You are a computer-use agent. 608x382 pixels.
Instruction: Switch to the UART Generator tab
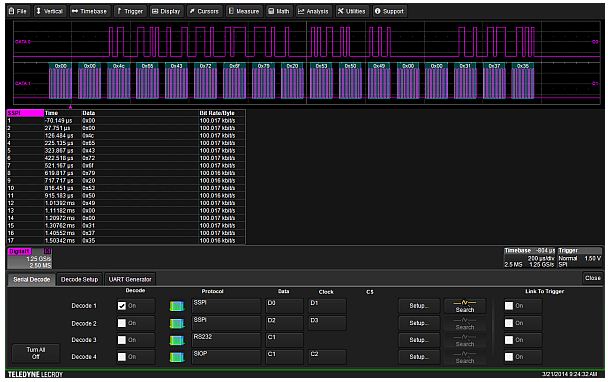click(130, 279)
